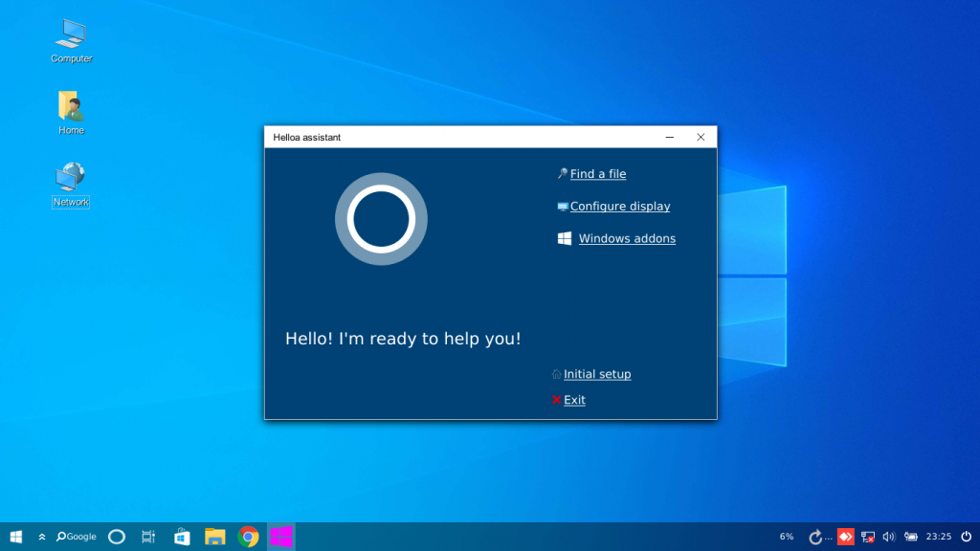Open Configure display in Helloa assistant
The height and width of the screenshot is (551, 980).
click(619, 206)
